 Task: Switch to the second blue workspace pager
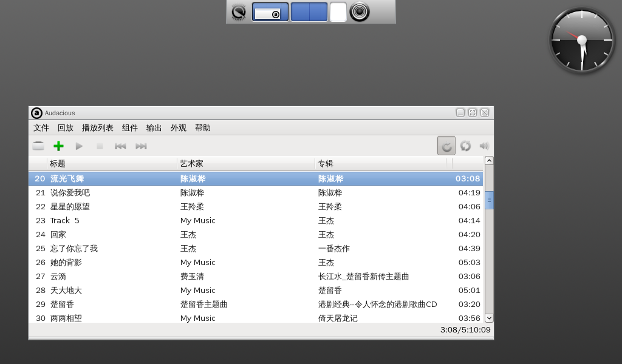tap(309, 12)
